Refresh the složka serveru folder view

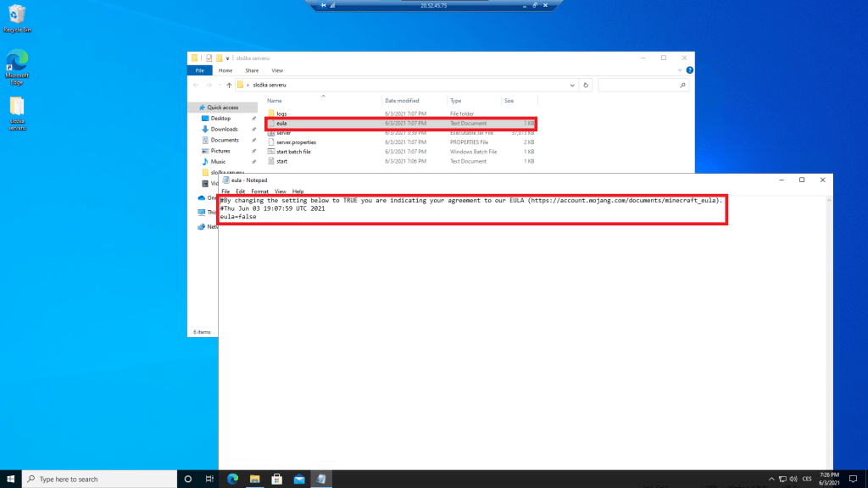(x=586, y=86)
